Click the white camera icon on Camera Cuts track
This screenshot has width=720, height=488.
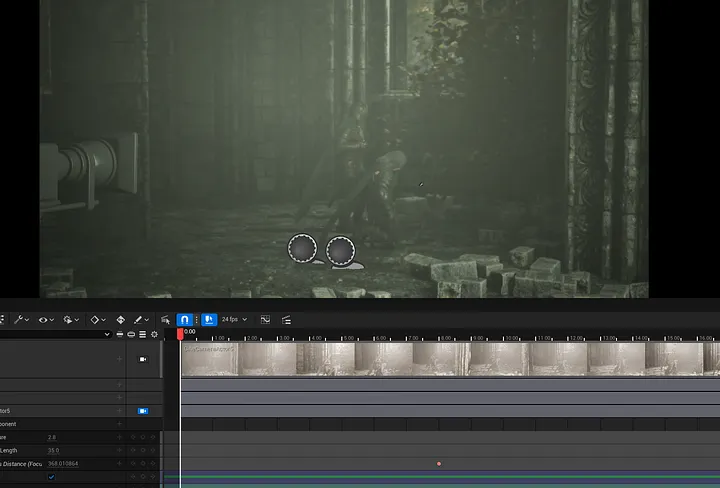coord(143,359)
